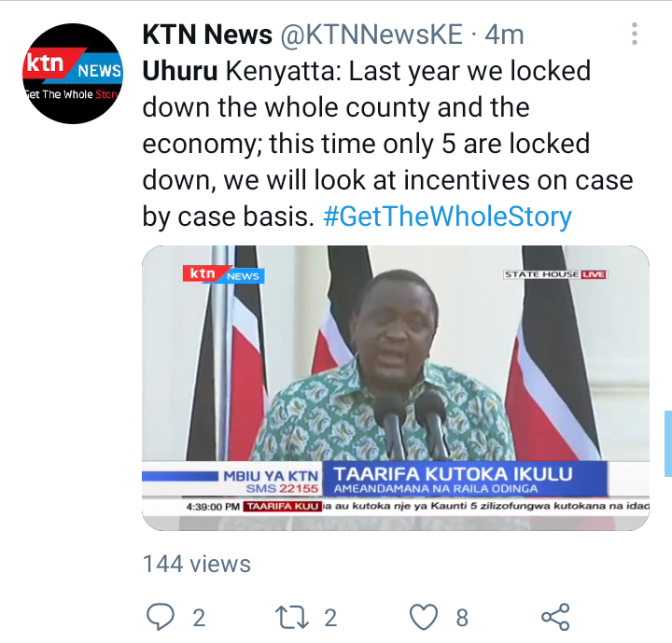Share the tweet via share icon
The width and height of the screenshot is (672, 643).
[x=555, y=617]
